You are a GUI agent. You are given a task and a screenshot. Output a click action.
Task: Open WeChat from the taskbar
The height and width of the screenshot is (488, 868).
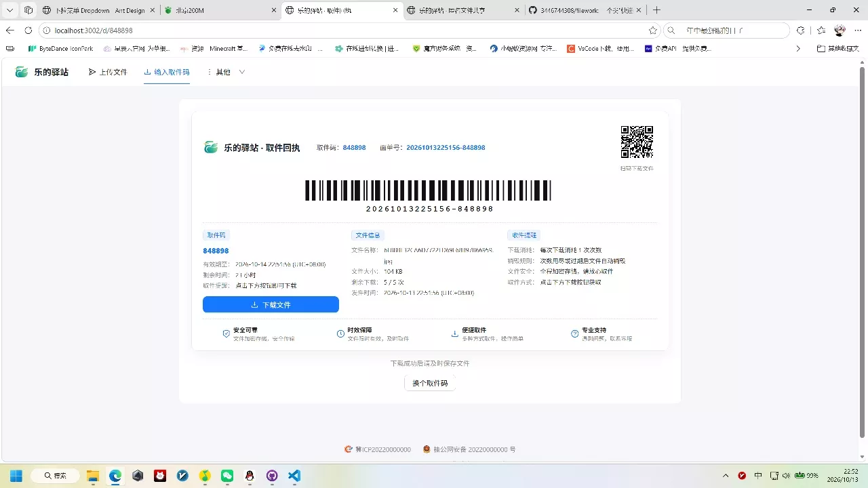click(x=227, y=476)
